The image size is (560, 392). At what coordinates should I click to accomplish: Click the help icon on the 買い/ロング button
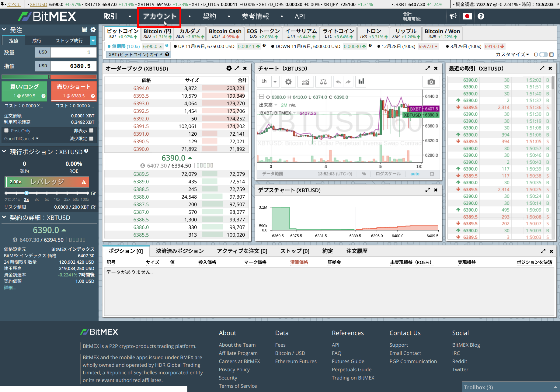pos(43,96)
